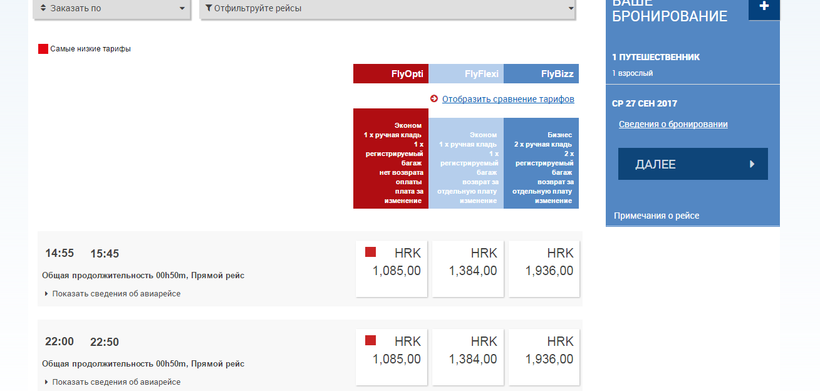Expand flight details for 22:00 flight
820x391 pixels.
113,382
